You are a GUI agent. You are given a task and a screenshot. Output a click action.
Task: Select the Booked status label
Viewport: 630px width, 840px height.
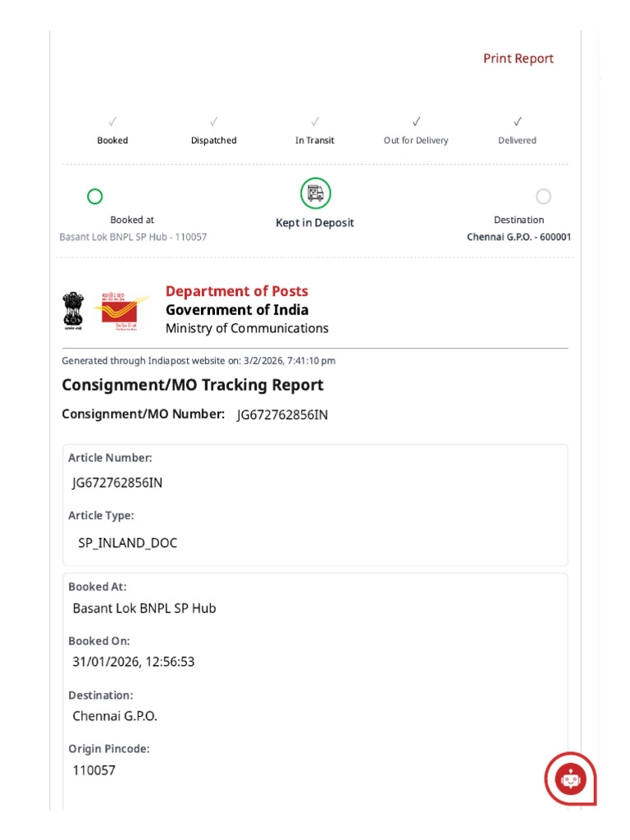click(112, 140)
